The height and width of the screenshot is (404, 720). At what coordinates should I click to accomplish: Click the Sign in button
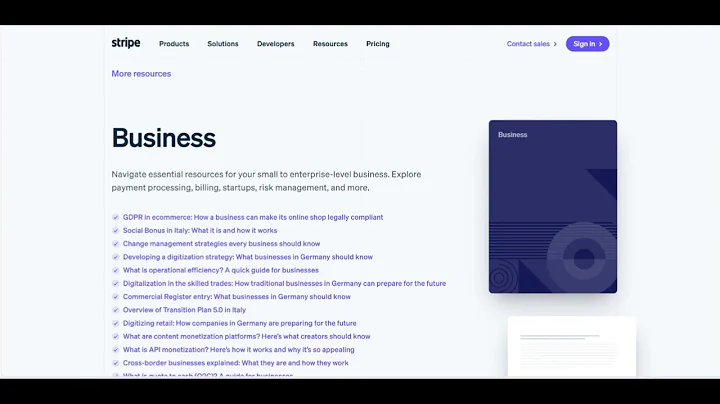(587, 44)
